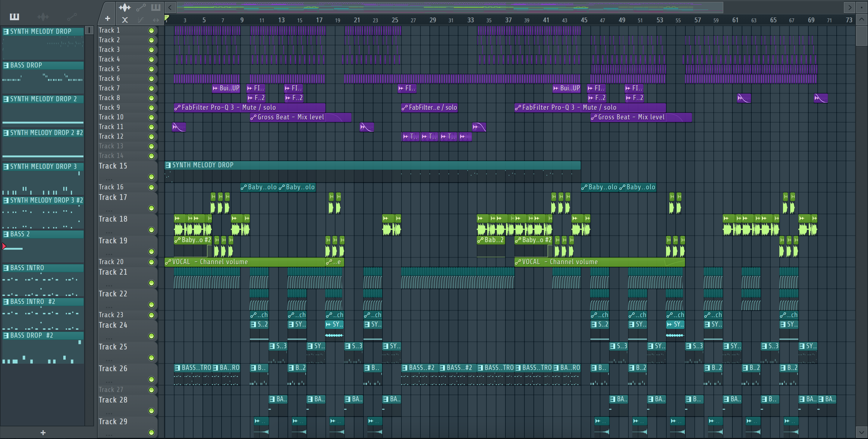Click the green playhead marker at bar 1
Image resolution: width=868 pixels, height=439 pixels.
point(166,18)
